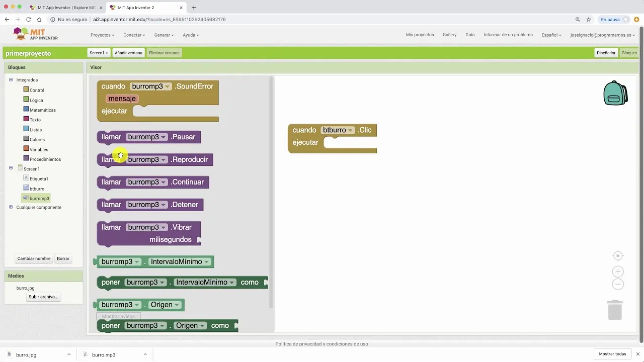Open the Ayuda menu
The width and height of the screenshot is (644, 362).
(191, 35)
